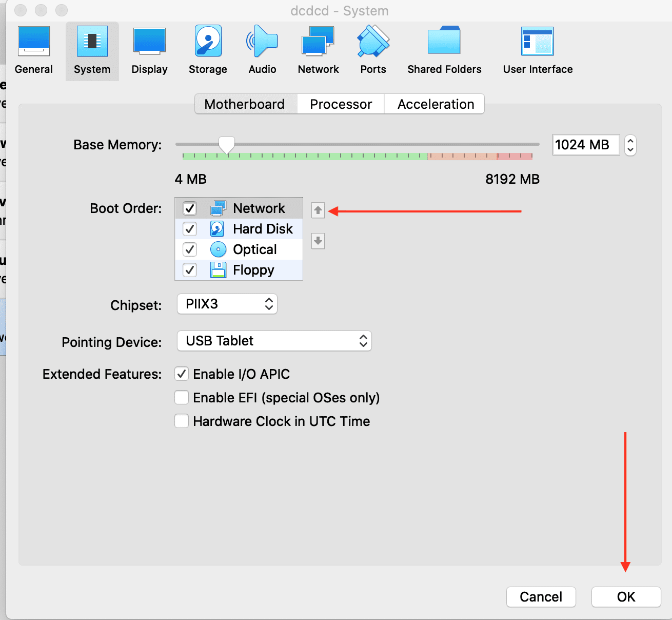Open the Pointing Device dropdown
This screenshot has width=672, height=620.
(274, 341)
